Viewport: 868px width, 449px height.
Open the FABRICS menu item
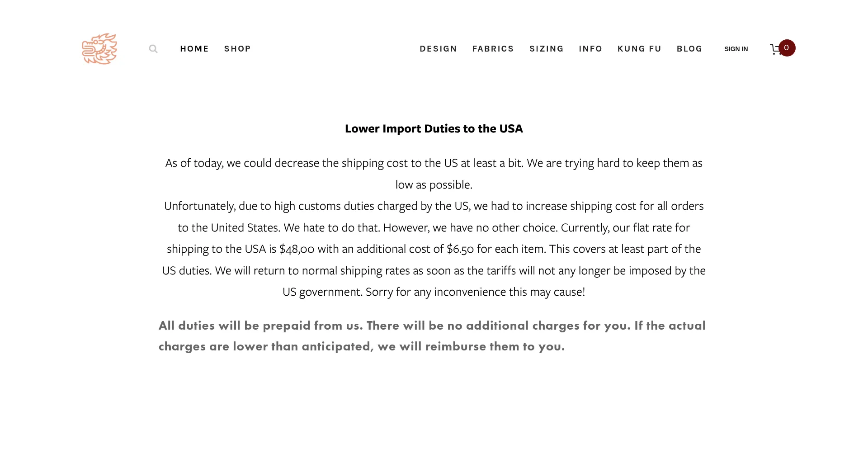493,49
